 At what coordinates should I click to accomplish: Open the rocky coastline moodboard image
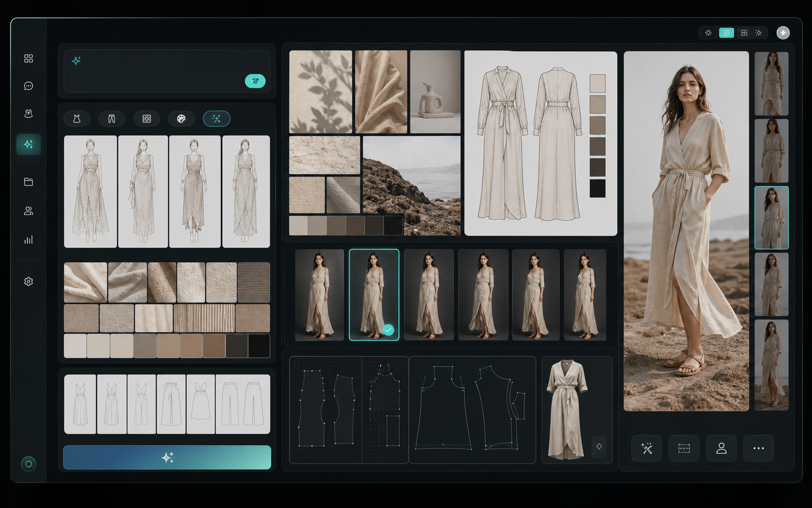[412, 185]
